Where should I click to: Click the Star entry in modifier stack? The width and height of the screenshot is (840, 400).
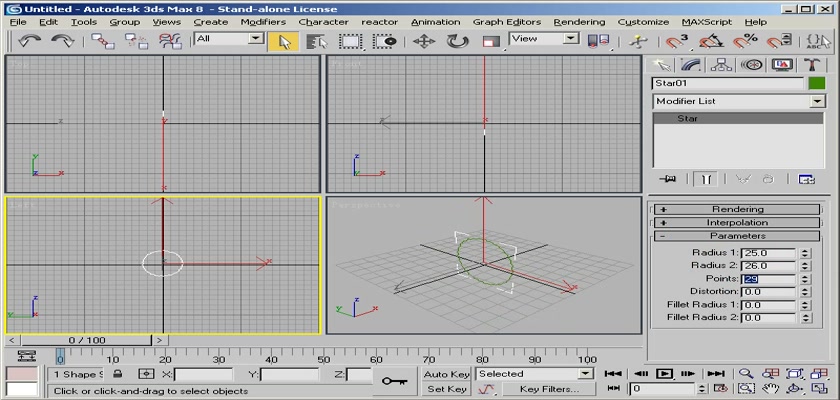(x=738, y=119)
